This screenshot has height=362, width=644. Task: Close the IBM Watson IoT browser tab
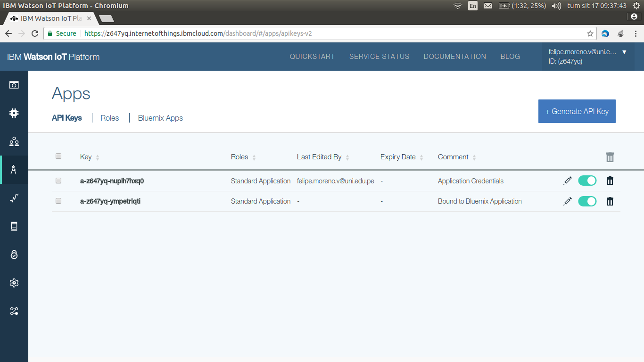click(89, 18)
